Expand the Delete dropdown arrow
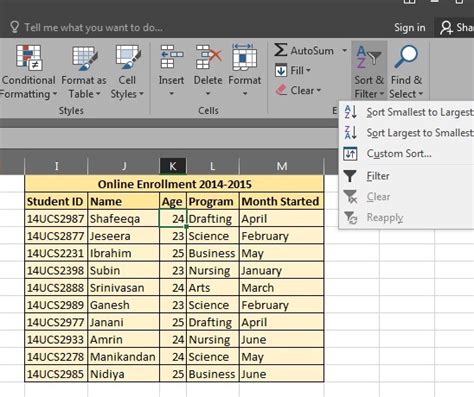 tap(208, 94)
